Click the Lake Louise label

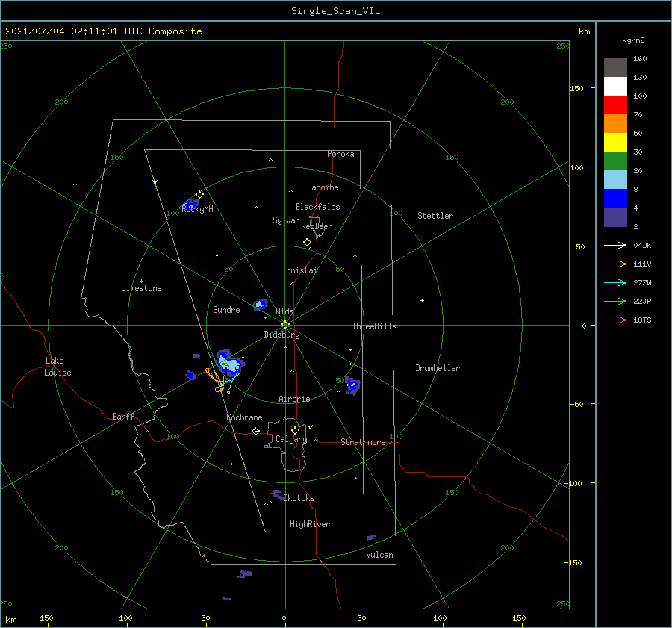click(57, 367)
